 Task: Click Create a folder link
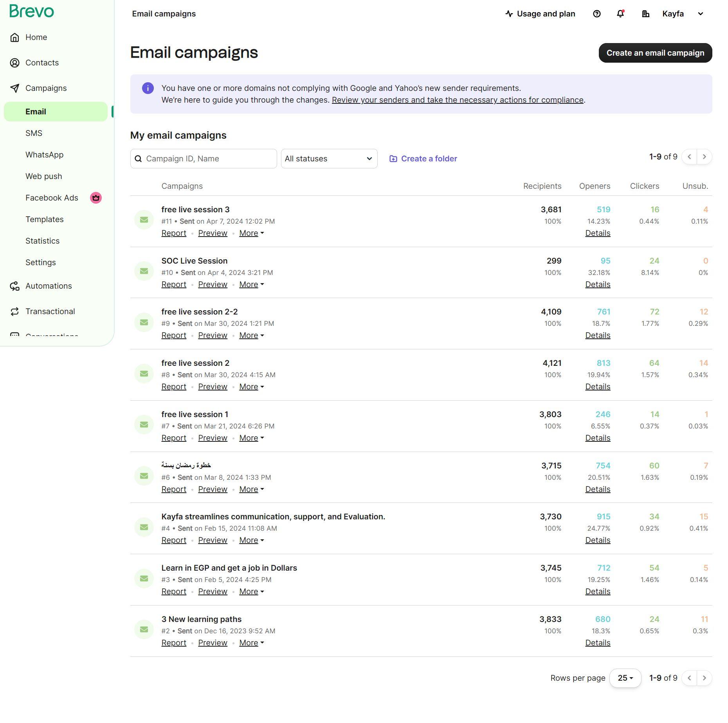(423, 159)
